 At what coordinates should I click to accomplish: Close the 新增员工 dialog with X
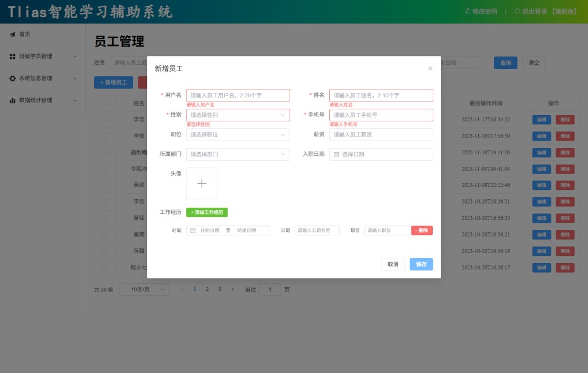430,69
